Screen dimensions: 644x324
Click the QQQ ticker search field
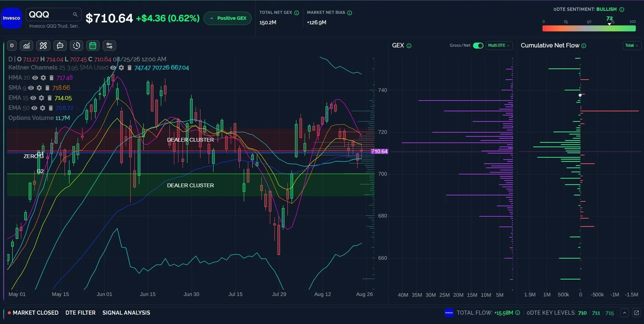(x=54, y=15)
